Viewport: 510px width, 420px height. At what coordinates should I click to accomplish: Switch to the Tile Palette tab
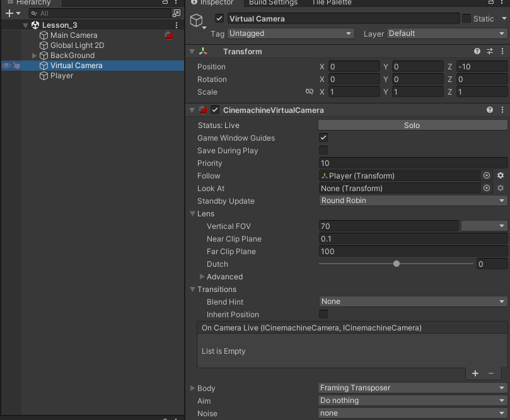332,3
